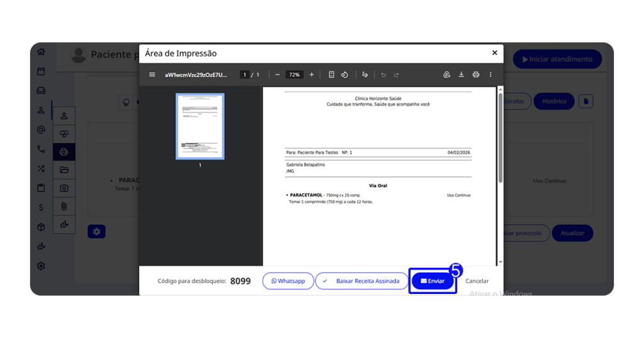Image resolution: width=644 pixels, height=338 pixels.
Task: Send the prescription with the Enviar button
Action: pos(433,281)
